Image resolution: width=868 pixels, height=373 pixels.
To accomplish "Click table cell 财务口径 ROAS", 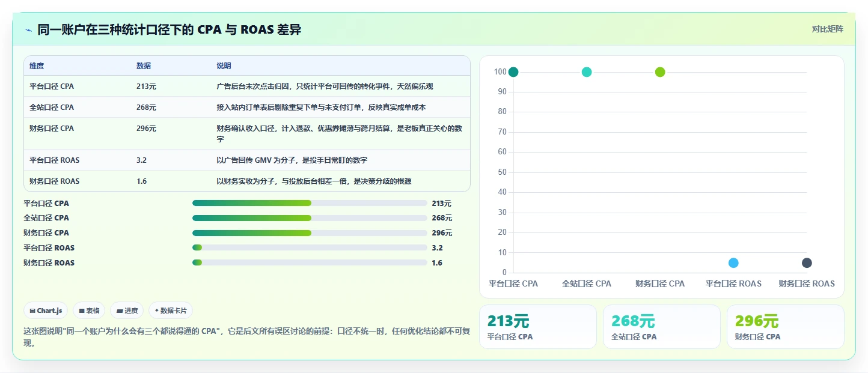I will coord(54,181).
